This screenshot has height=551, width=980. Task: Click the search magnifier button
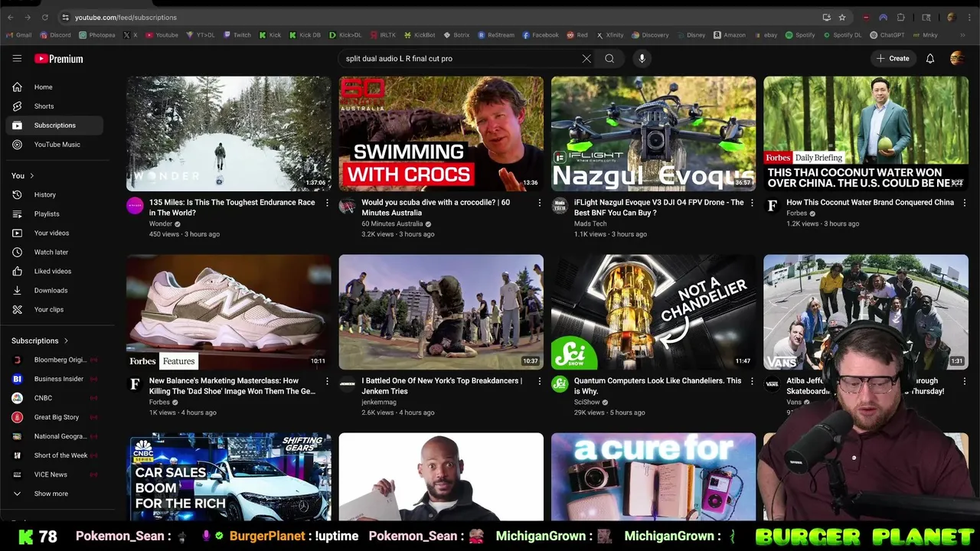609,58
